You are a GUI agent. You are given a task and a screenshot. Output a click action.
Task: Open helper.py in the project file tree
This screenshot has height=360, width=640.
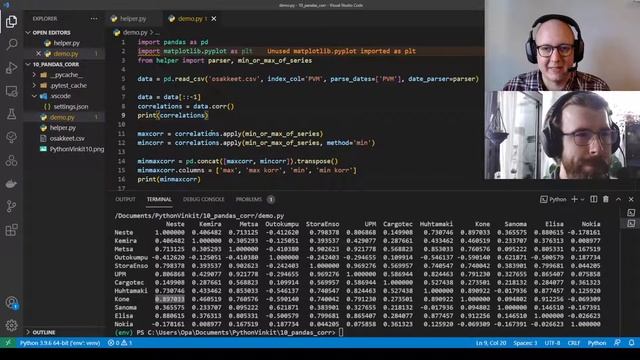tap(62, 128)
